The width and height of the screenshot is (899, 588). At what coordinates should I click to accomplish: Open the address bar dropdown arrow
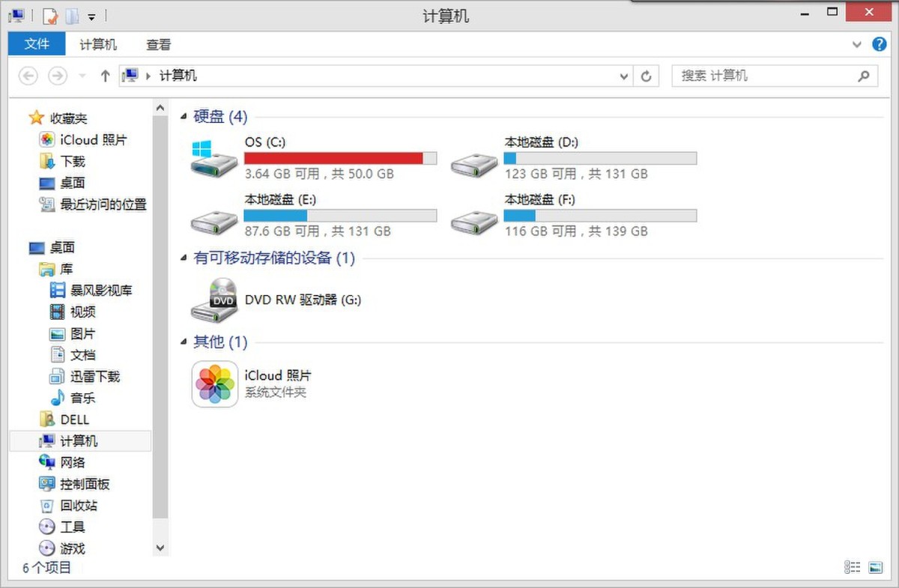(623, 76)
